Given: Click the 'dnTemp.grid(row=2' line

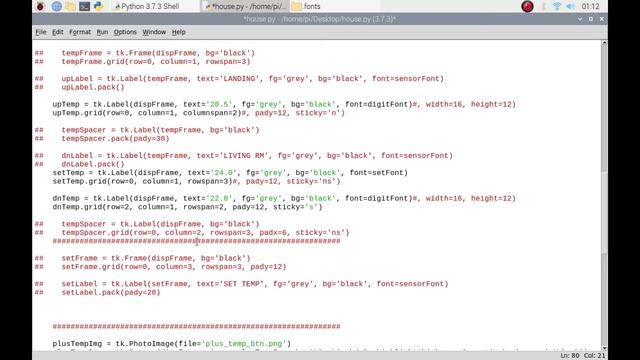Looking at the screenshot, I should pos(187,207).
